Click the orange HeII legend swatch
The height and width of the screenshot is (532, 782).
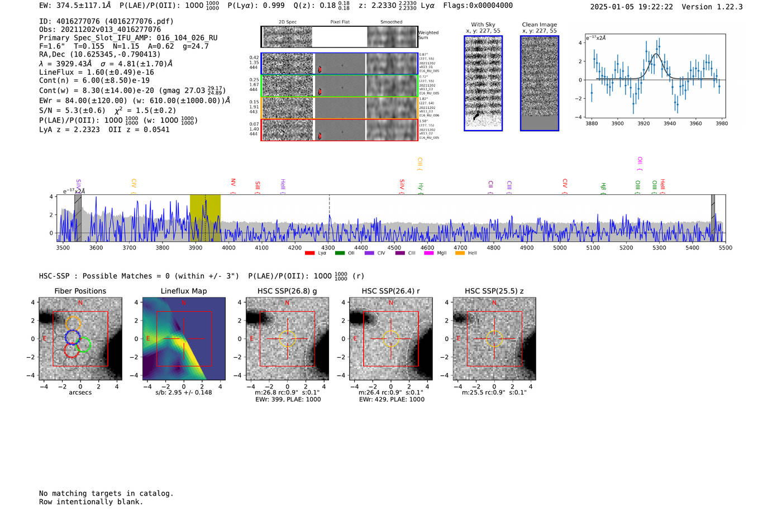pos(460,253)
